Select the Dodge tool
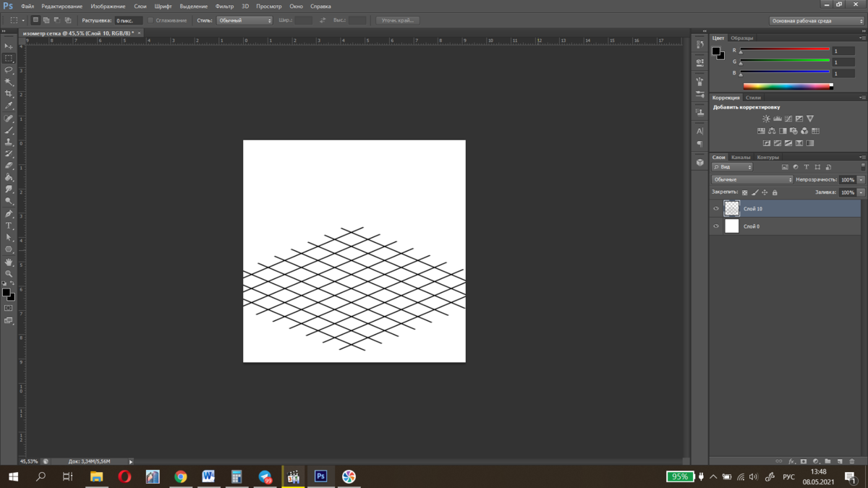 pyautogui.click(x=9, y=202)
